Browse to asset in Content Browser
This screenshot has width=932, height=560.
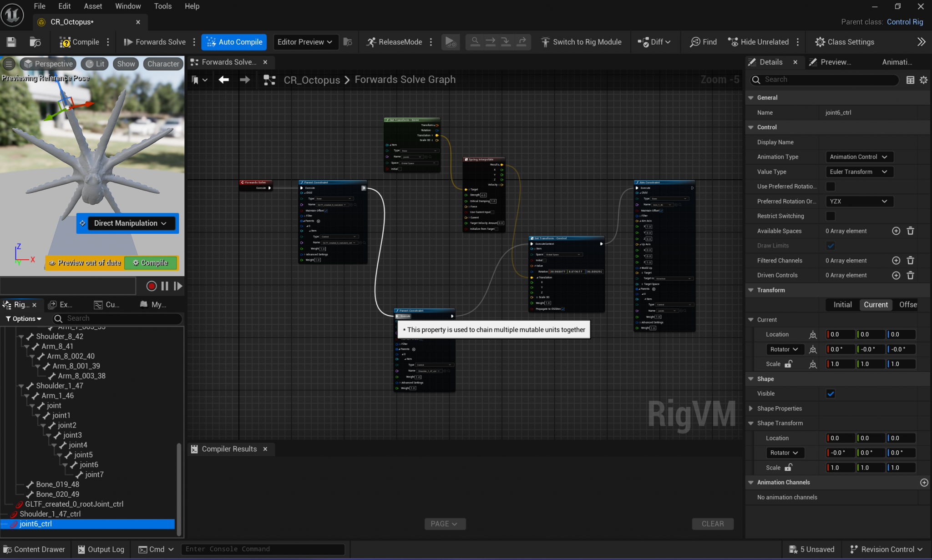click(x=35, y=42)
